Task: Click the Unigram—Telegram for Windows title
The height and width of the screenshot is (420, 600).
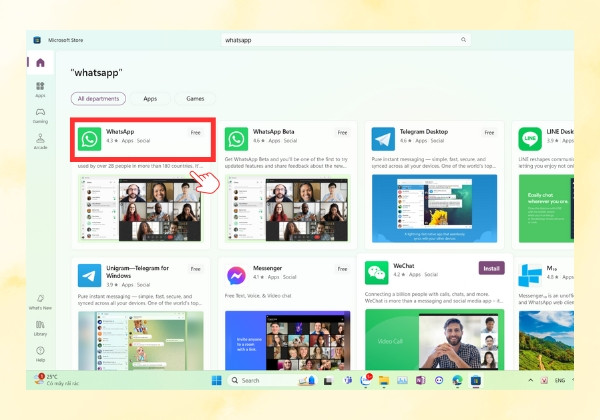Action: (x=137, y=272)
